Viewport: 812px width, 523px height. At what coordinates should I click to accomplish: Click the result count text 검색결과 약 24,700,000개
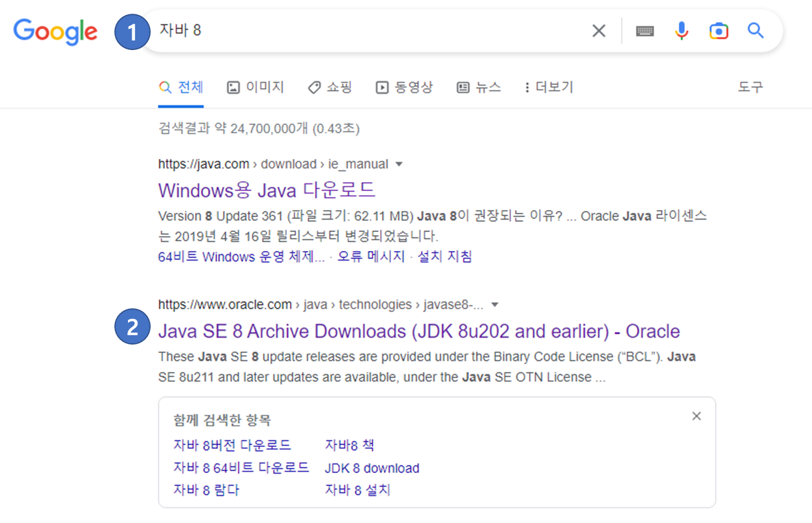tap(233, 128)
